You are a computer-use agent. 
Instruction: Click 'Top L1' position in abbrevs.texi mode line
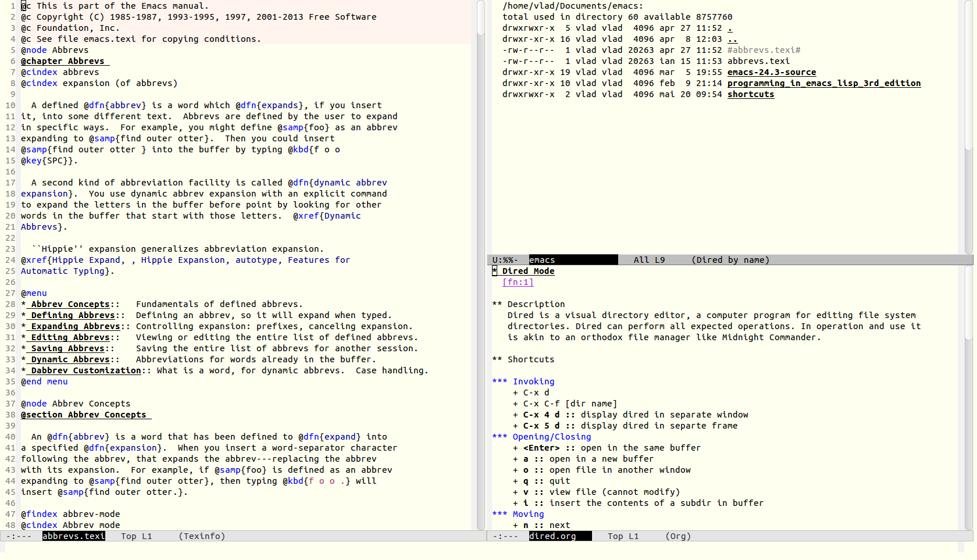tap(136, 536)
